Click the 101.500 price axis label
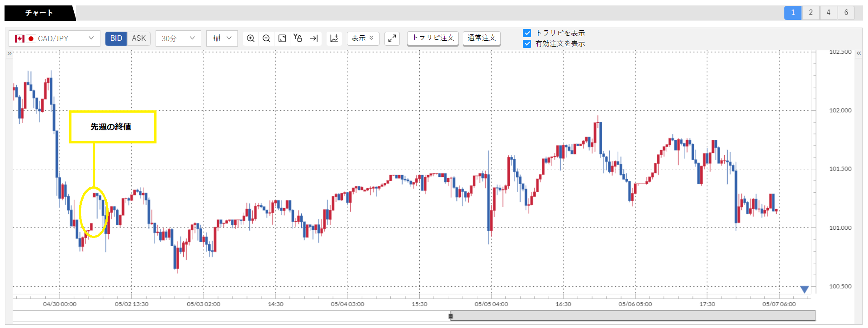The height and width of the screenshot is (328, 868). [x=840, y=169]
